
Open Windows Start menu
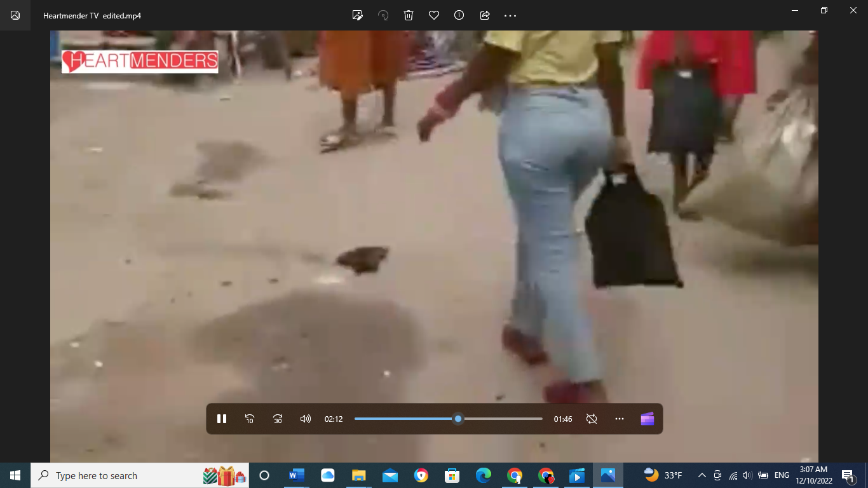(x=15, y=475)
